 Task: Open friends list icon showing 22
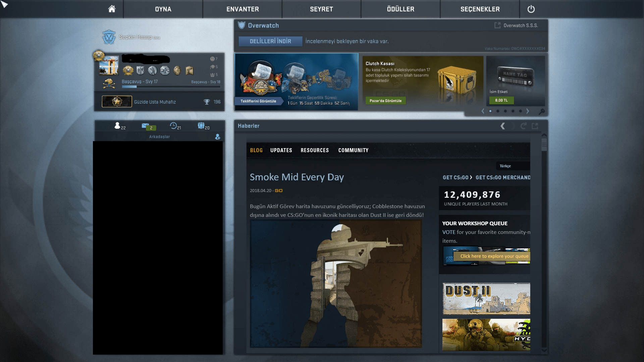120,126
